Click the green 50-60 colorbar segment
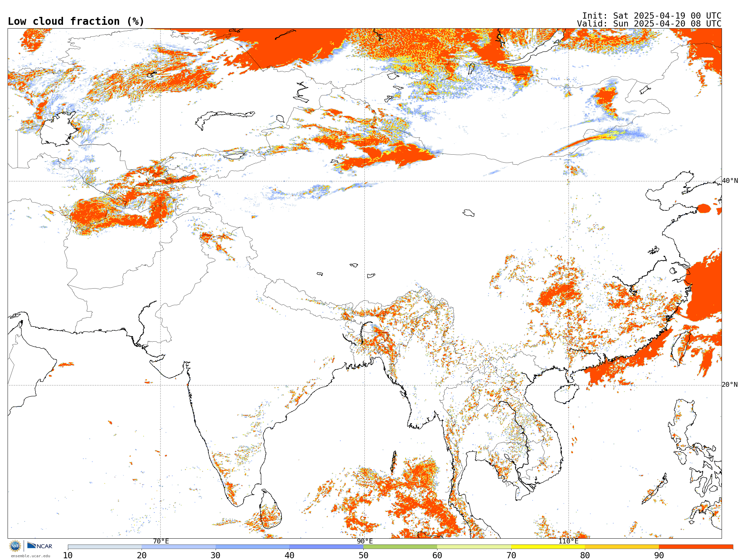This screenshot has width=744, height=560. 400,547
